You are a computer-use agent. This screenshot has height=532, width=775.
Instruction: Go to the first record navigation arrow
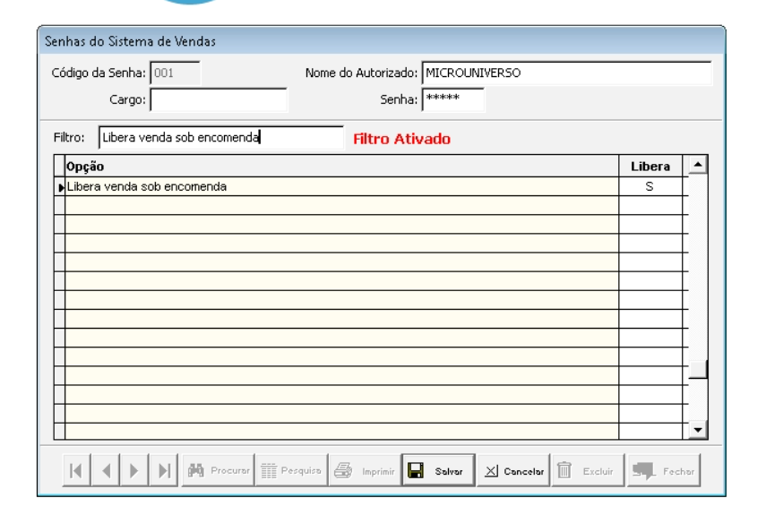pos(78,470)
